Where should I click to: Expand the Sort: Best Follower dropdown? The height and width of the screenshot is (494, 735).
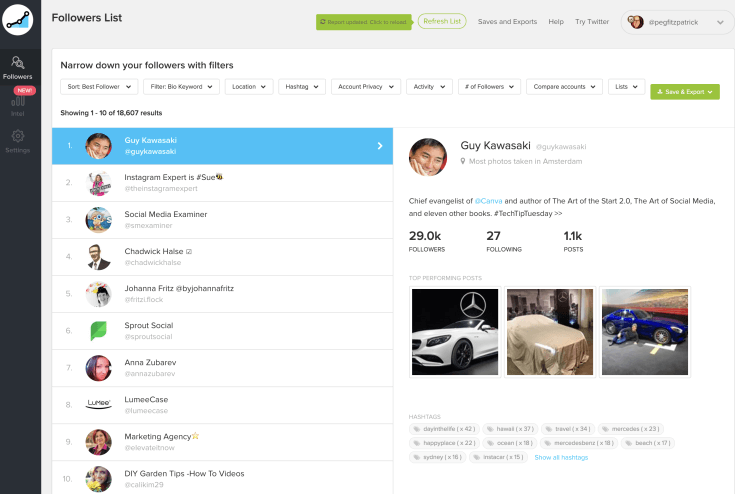[98, 87]
